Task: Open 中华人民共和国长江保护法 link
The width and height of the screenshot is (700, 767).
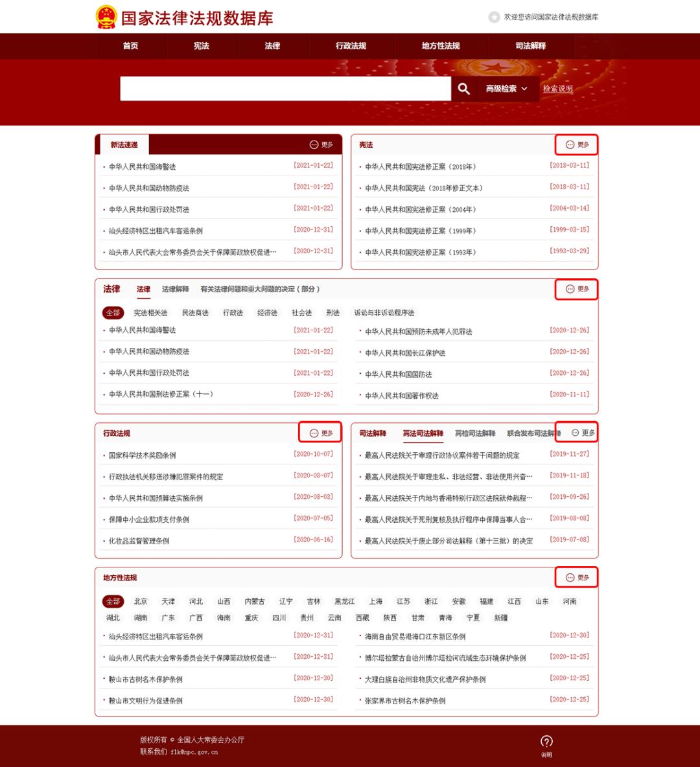Action: coord(405,353)
